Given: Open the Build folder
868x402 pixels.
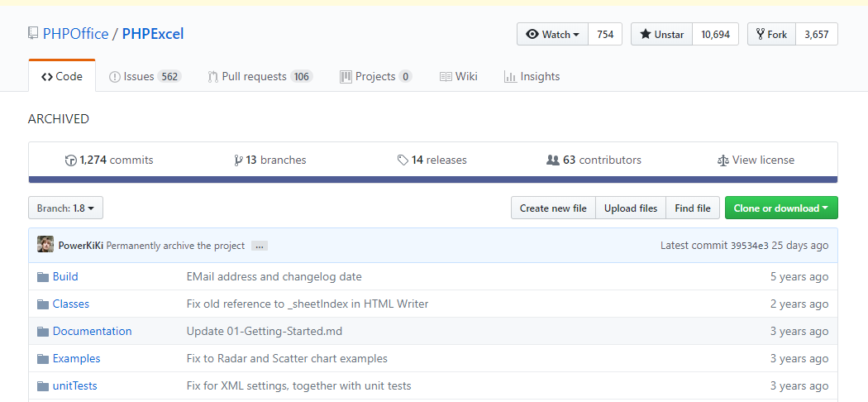Looking at the screenshot, I should pyautogui.click(x=65, y=276).
